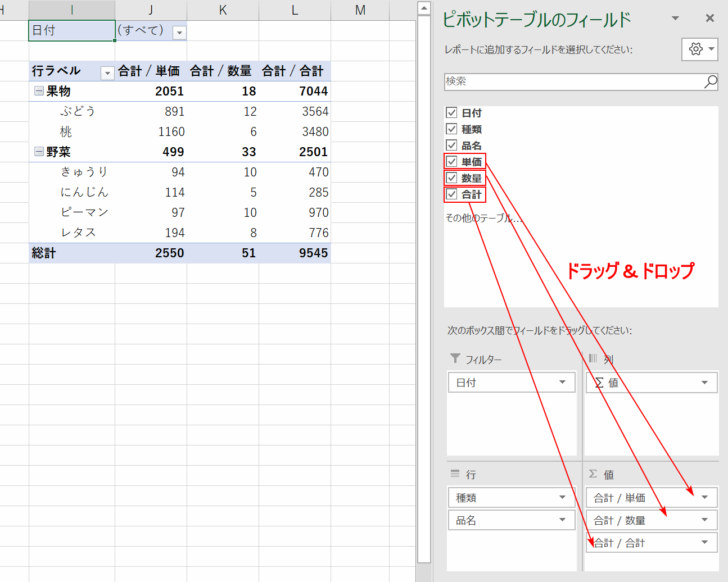
Task: Click the vertical scrollbar up arrow
Action: coord(424,8)
